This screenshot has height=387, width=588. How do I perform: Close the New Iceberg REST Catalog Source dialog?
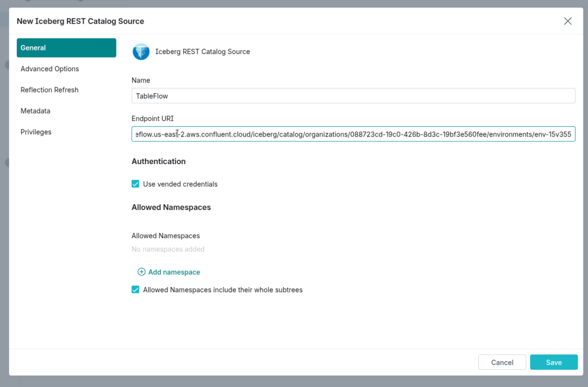[568, 21]
